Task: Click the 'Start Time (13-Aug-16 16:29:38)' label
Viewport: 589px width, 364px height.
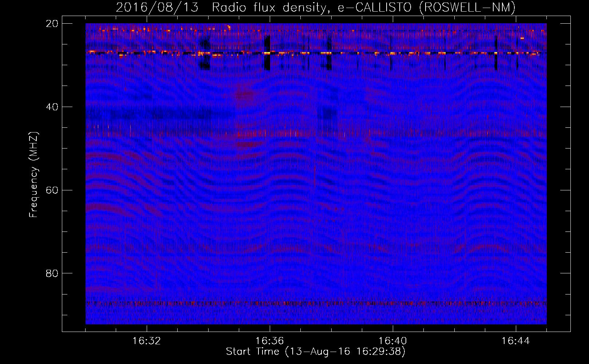Action: coord(316,352)
